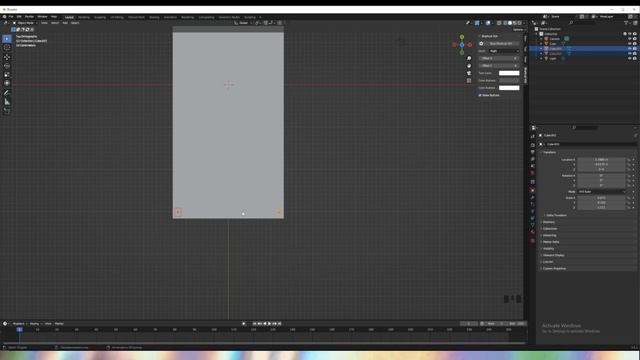The width and height of the screenshot is (640, 360).
Task: Select the Rotate tool
Action: (x=7, y=66)
